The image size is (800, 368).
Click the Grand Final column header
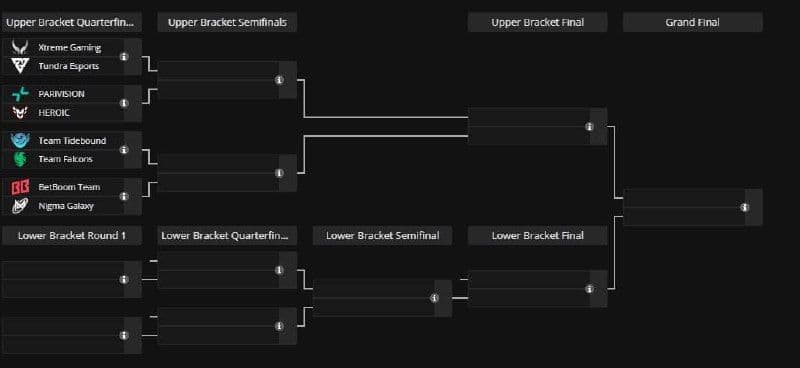(693, 22)
